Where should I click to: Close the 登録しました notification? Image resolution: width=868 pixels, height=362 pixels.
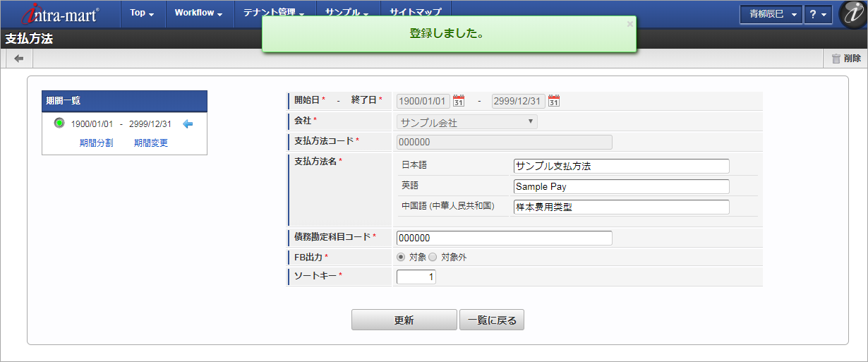tap(629, 23)
